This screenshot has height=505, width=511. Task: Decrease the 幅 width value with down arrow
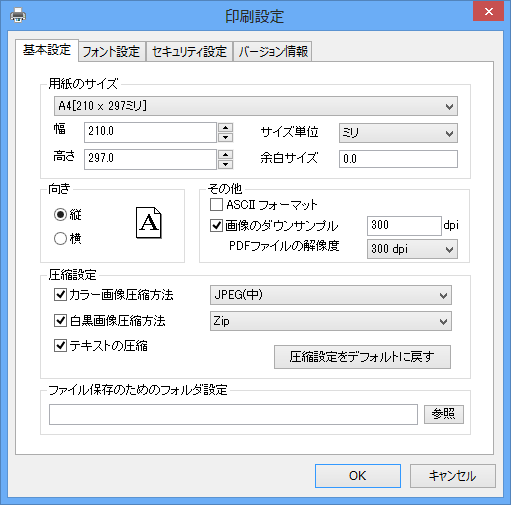click(x=226, y=137)
